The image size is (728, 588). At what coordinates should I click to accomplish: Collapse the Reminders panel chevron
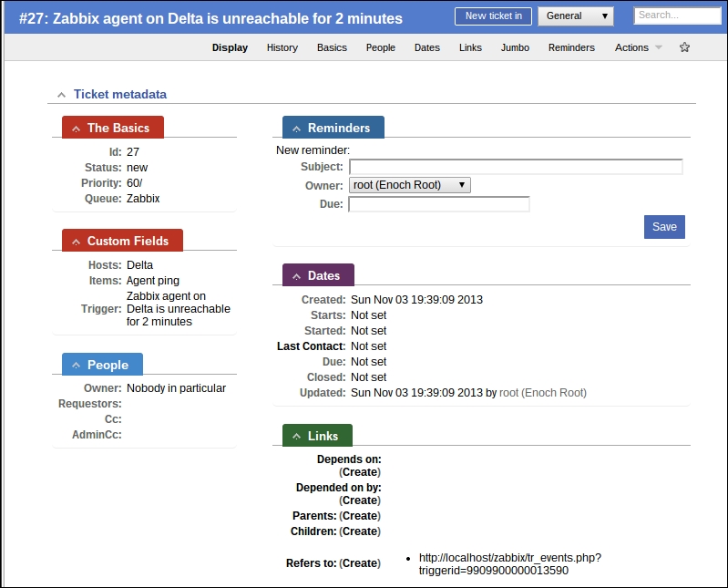(x=296, y=129)
